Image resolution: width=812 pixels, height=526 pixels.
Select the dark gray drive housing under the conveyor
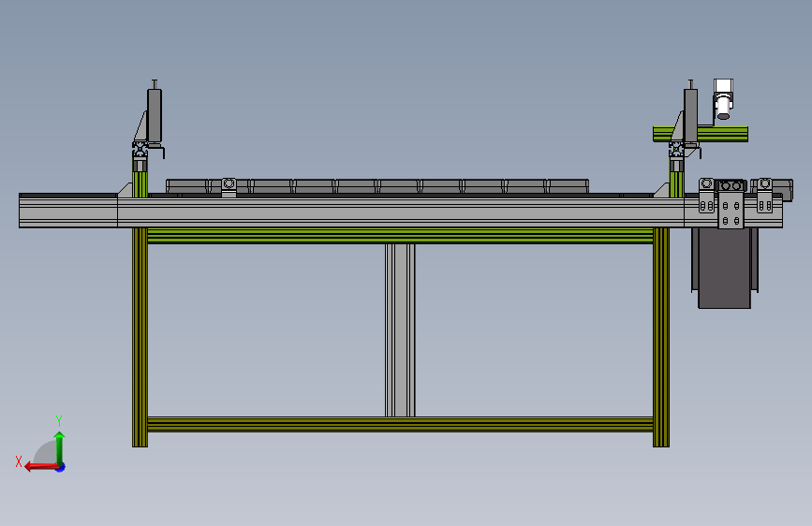tap(725, 268)
